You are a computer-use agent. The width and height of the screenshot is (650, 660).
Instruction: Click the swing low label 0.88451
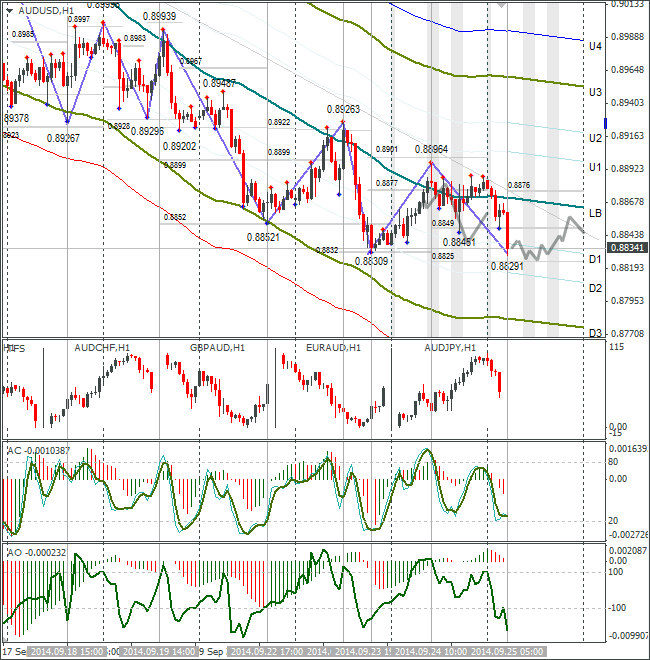tap(459, 242)
